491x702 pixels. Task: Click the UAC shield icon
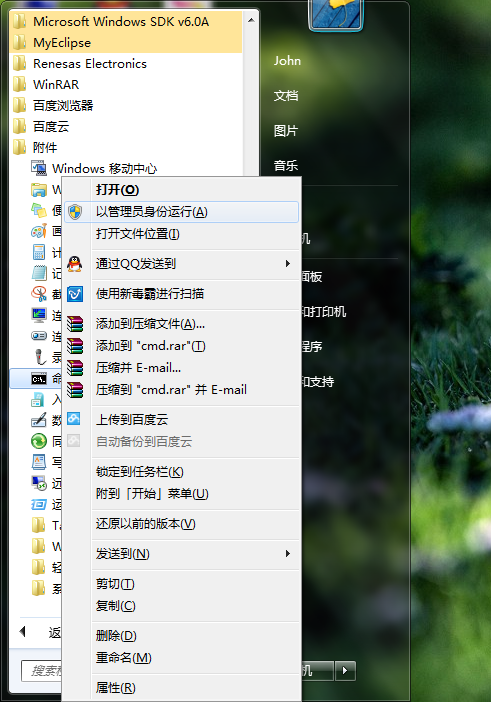click(75, 212)
